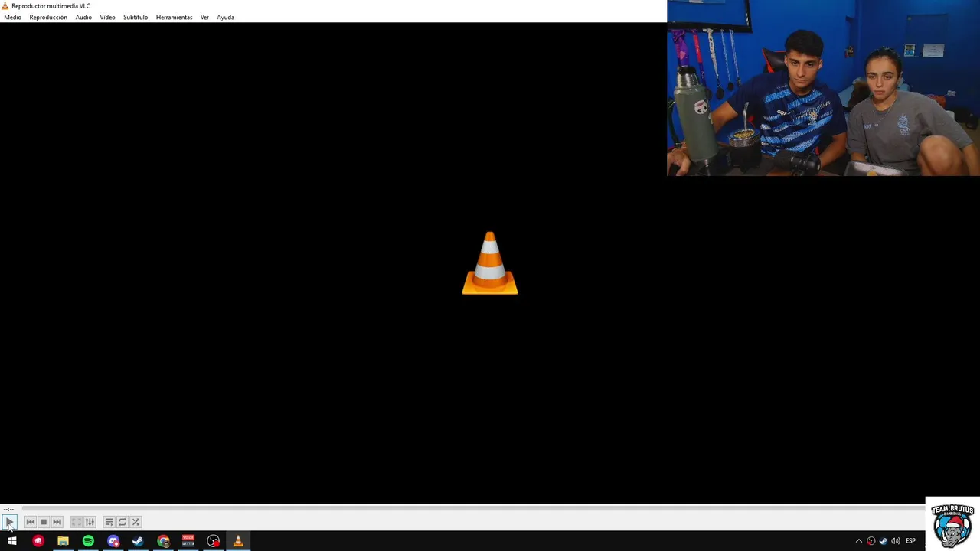The image size is (980, 551).
Task: Click the VLC title bar cone icon
Action: (x=5, y=5)
